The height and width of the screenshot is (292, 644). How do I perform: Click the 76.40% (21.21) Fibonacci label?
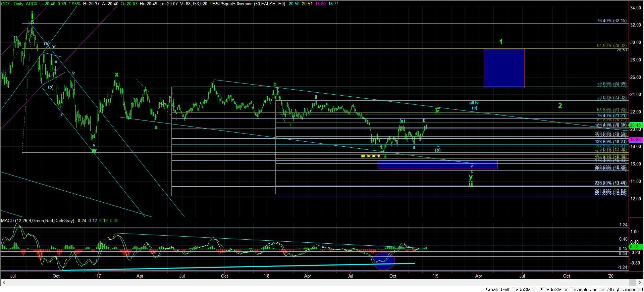612,115
